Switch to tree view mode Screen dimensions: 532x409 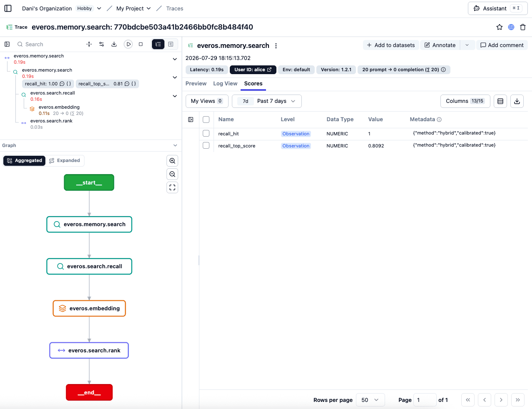[158, 44]
